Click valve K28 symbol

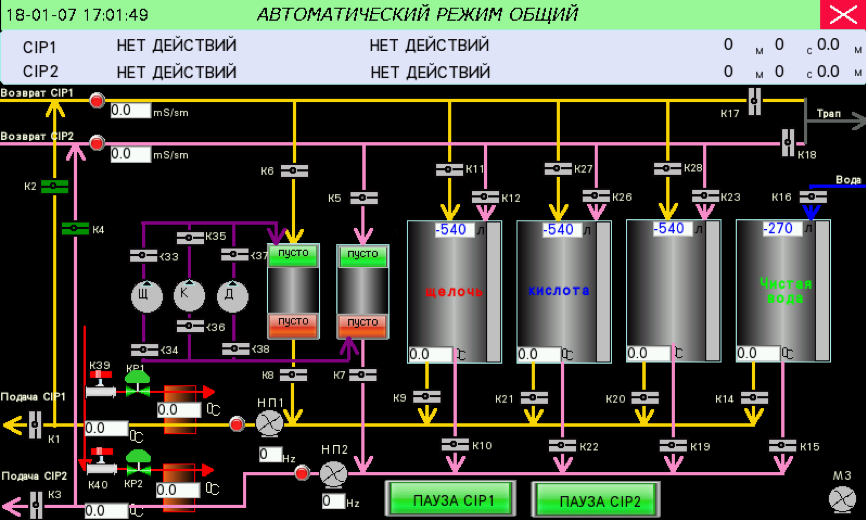point(667,168)
